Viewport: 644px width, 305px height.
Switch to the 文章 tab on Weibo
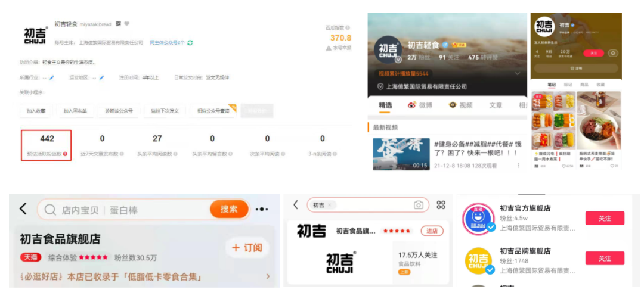pos(496,105)
